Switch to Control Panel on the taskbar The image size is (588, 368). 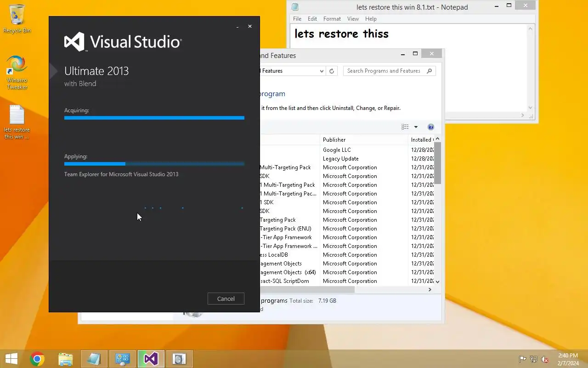(x=123, y=359)
